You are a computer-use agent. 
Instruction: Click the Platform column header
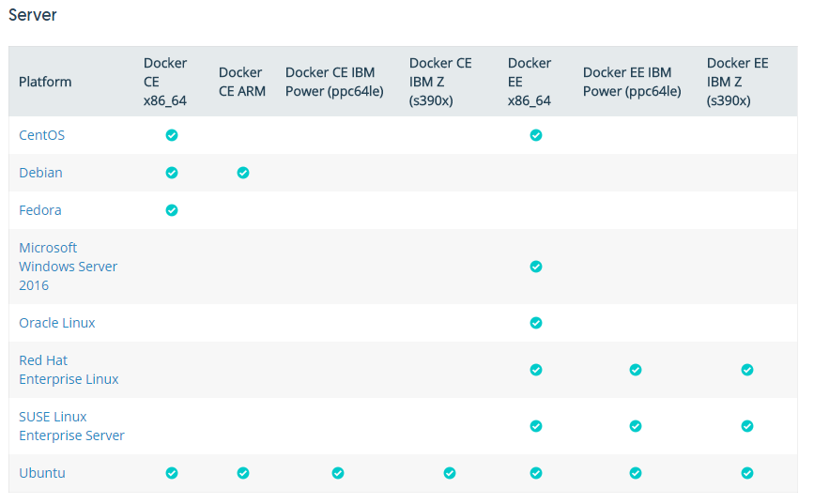45,82
